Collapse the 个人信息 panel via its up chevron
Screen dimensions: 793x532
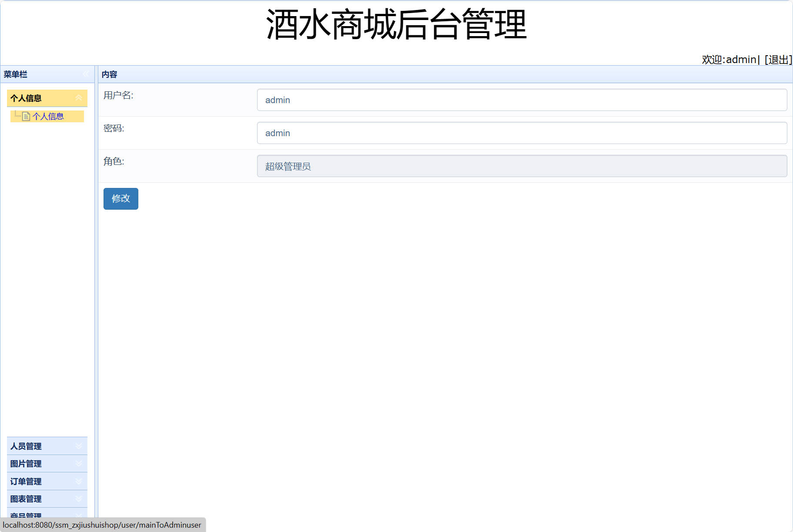point(79,98)
